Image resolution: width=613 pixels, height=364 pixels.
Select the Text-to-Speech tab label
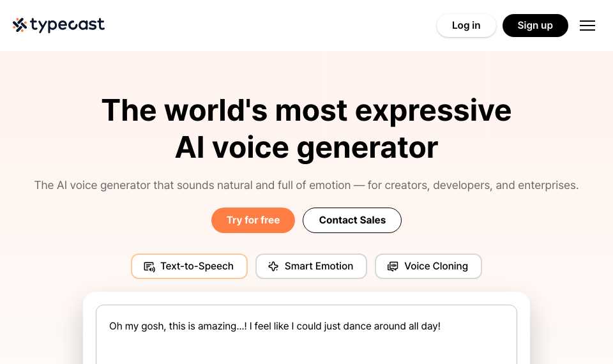[x=197, y=266]
